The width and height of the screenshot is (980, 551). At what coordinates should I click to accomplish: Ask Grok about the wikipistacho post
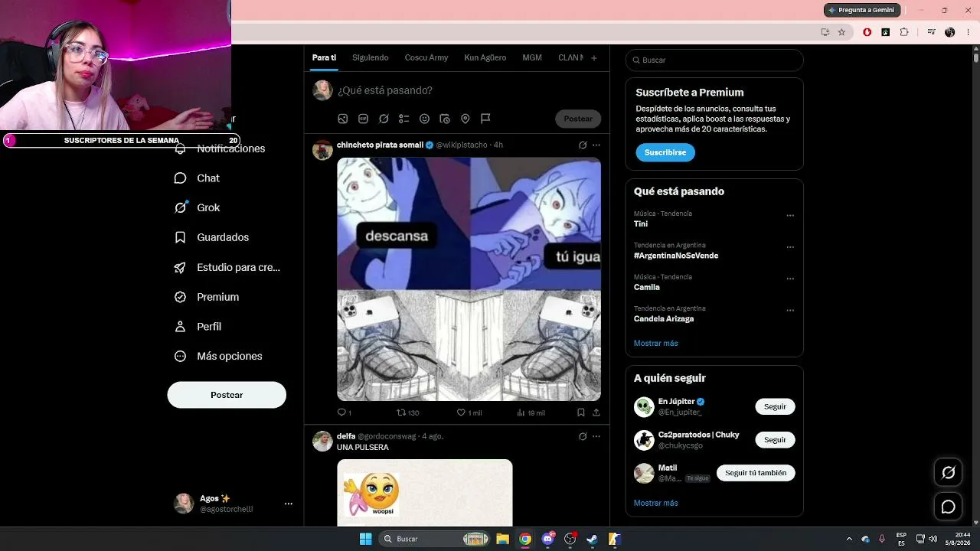click(x=583, y=145)
